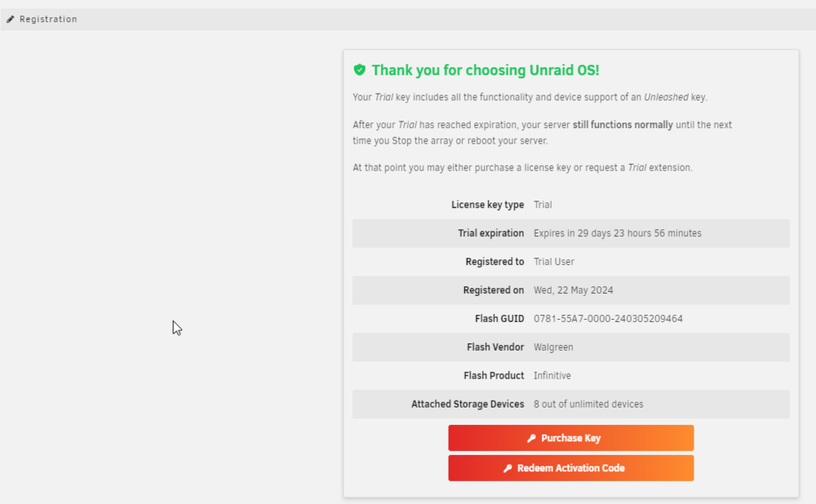Click the Redeem Activation Code button
The image size is (816, 504).
[571, 468]
